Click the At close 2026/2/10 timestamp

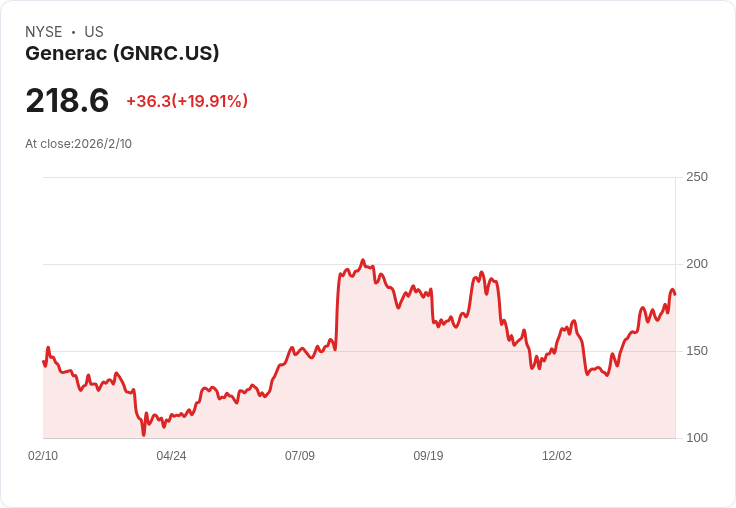coord(79,144)
